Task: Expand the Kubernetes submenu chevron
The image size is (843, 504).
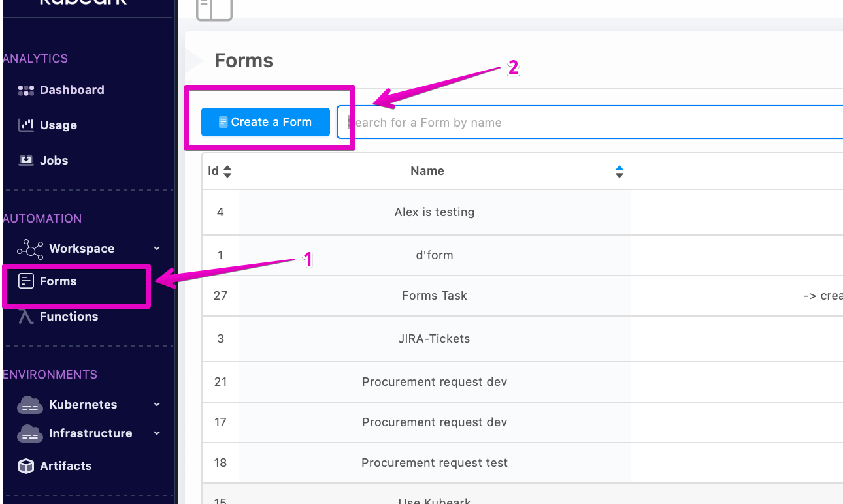Action: pyautogui.click(x=157, y=405)
